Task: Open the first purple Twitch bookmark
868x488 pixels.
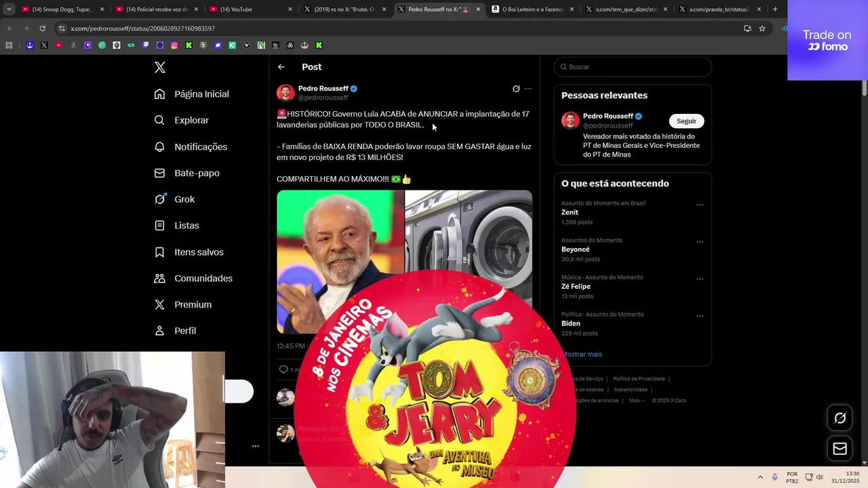Action: [87, 45]
